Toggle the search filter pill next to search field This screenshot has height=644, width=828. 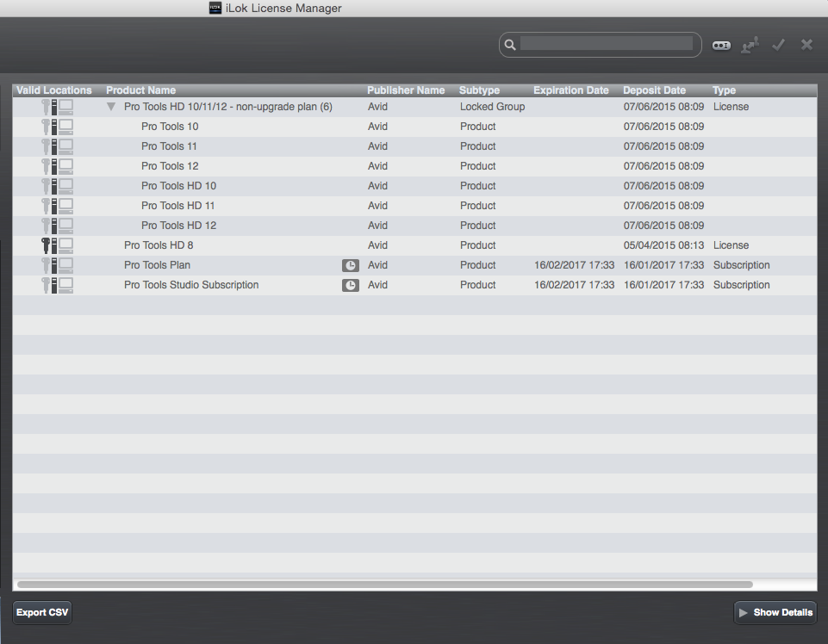tap(721, 44)
